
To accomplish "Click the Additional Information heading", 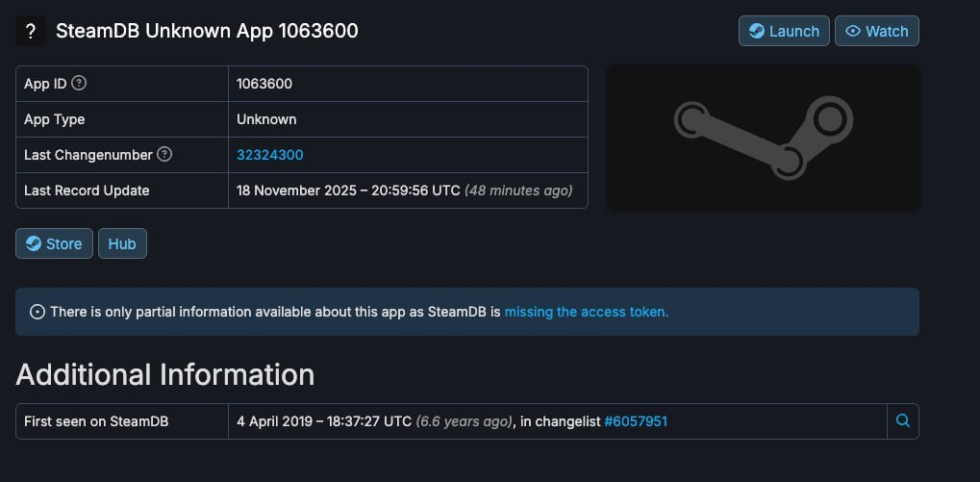I will click(x=165, y=373).
